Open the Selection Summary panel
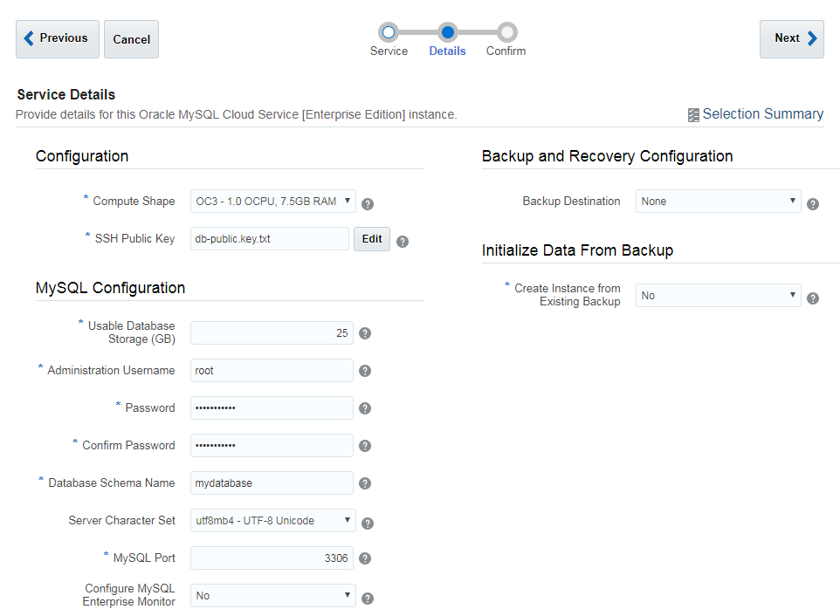This screenshot has width=840, height=616. tap(755, 114)
